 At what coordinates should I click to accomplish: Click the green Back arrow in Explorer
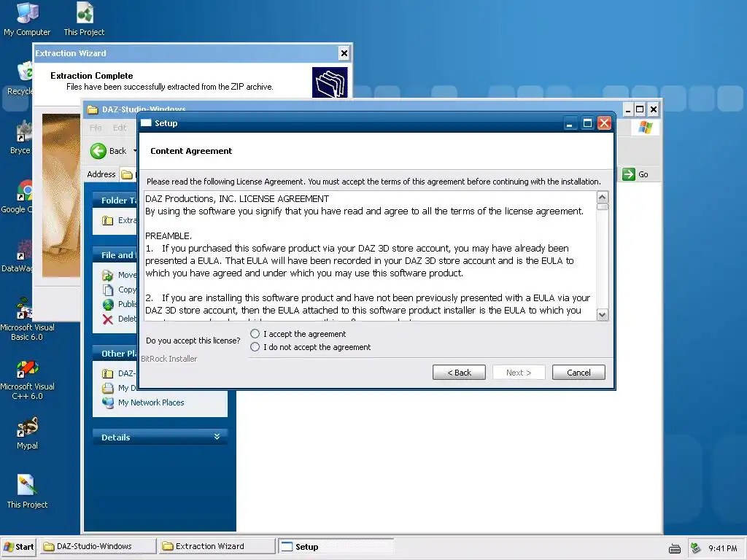(98, 151)
